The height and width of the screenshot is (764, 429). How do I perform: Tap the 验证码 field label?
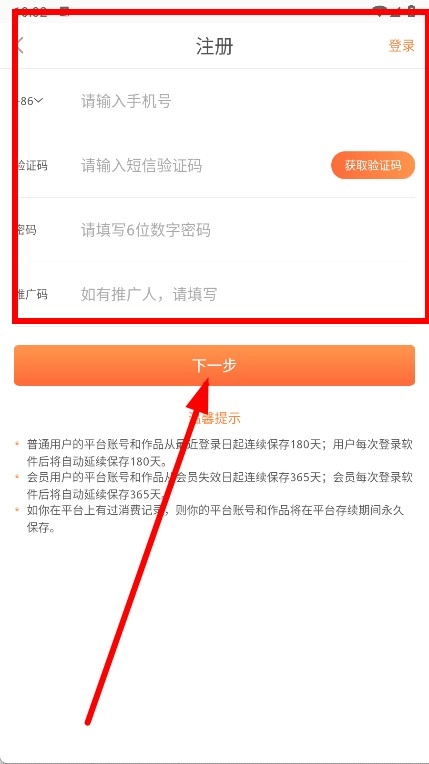(31, 166)
